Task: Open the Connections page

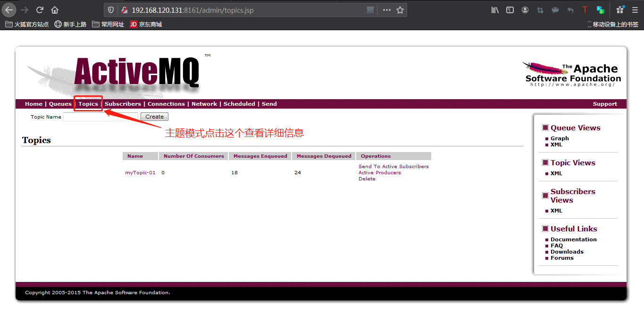Action: click(166, 104)
